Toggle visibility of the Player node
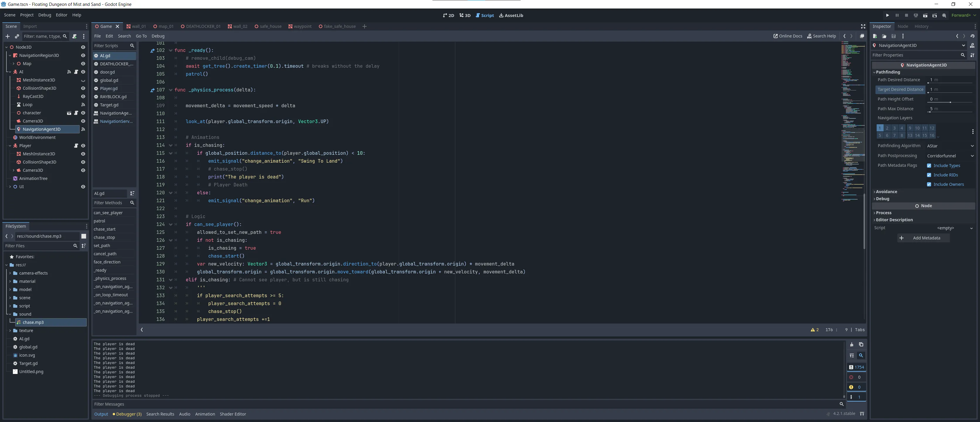Viewport: 980px width, 422px height. [83, 146]
